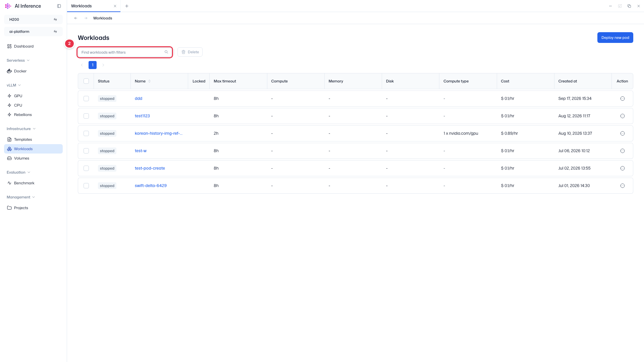Select Workloads in the sidebar
Image resolution: width=644 pixels, height=362 pixels.
click(33, 149)
